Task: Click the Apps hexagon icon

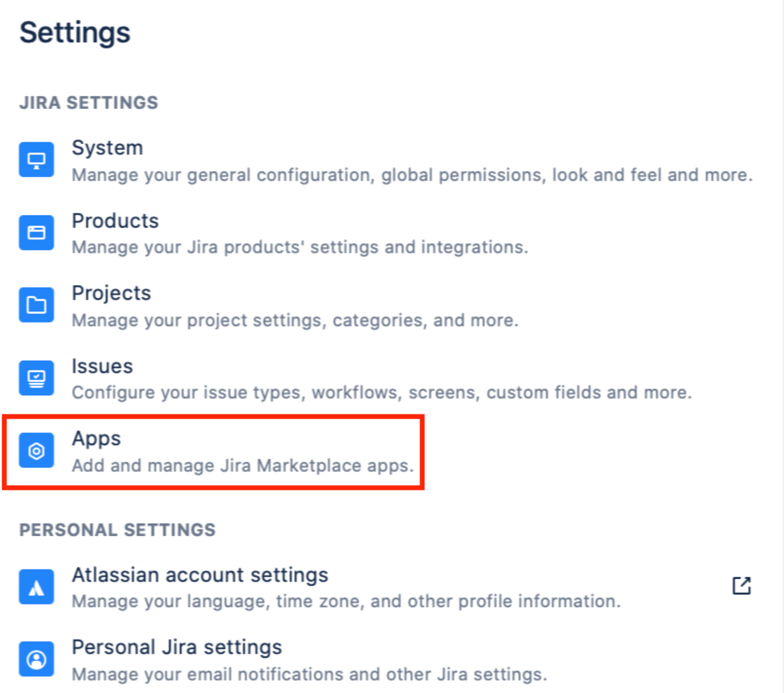Action: click(x=36, y=450)
